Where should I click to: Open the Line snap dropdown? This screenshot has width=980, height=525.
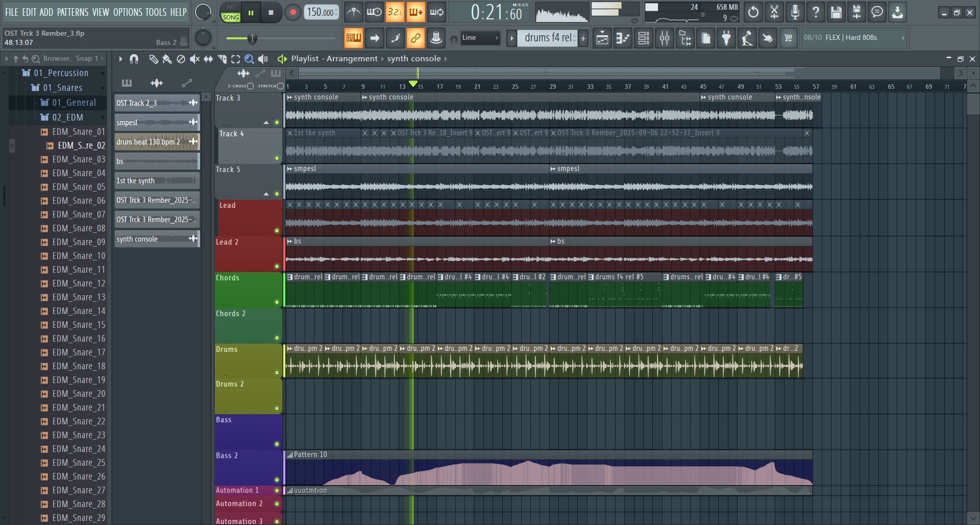point(480,38)
